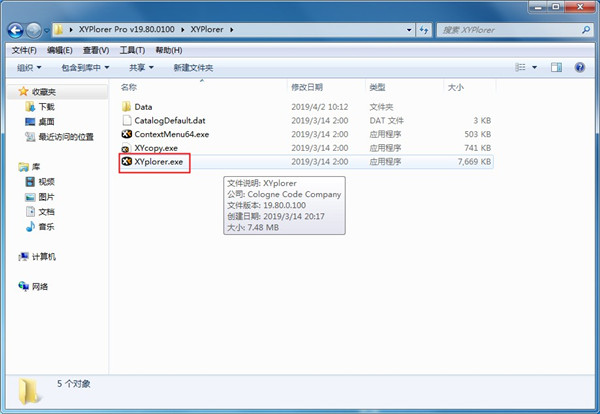Sort by 名称 column header
The image size is (600, 414).
click(129, 87)
